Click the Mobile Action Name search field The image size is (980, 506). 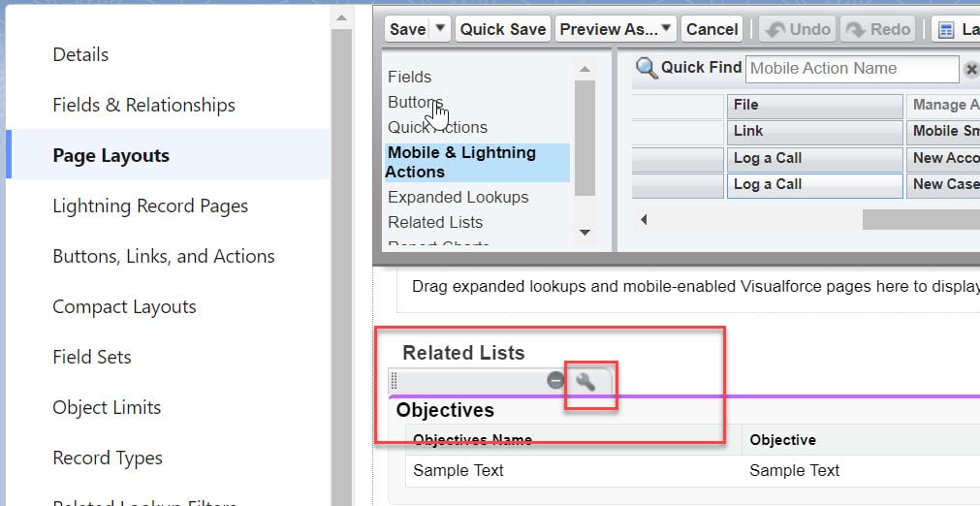click(x=851, y=69)
